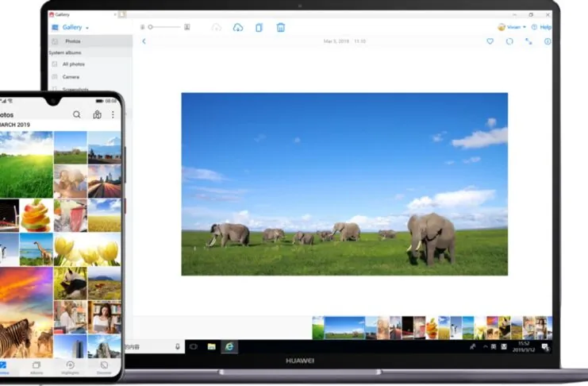
Task: Click the trash delete icon in toolbar
Action: tap(280, 28)
